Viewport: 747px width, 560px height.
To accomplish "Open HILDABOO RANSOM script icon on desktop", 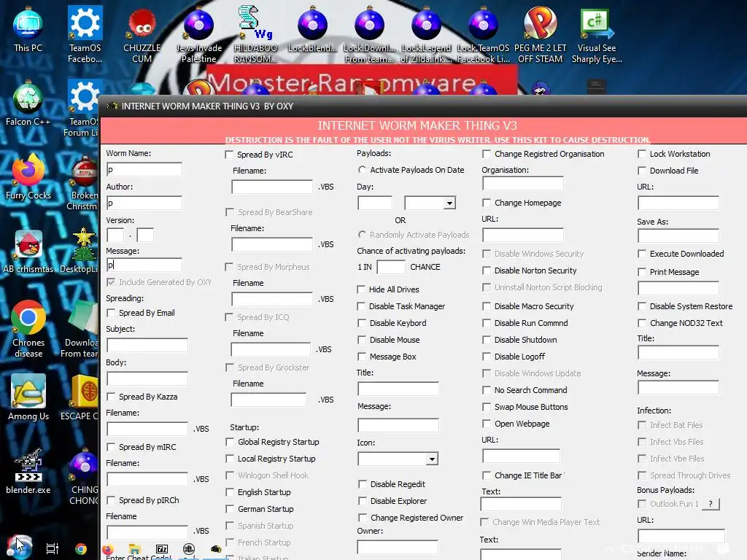I will [255, 34].
